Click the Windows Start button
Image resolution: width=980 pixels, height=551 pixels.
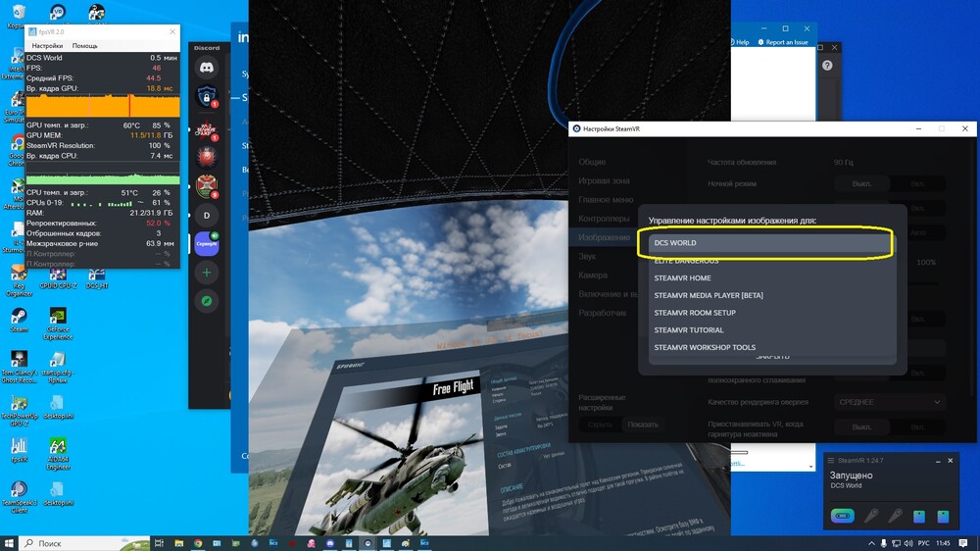click(9, 543)
